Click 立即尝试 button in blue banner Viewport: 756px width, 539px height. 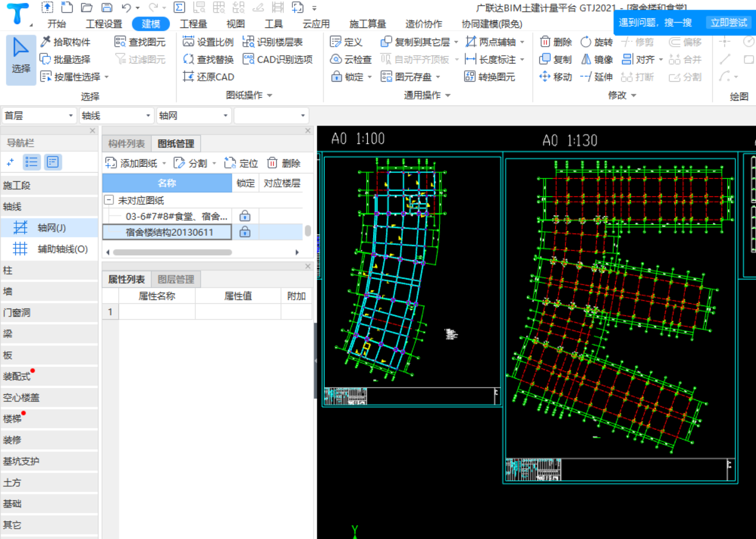click(x=729, y=22)
